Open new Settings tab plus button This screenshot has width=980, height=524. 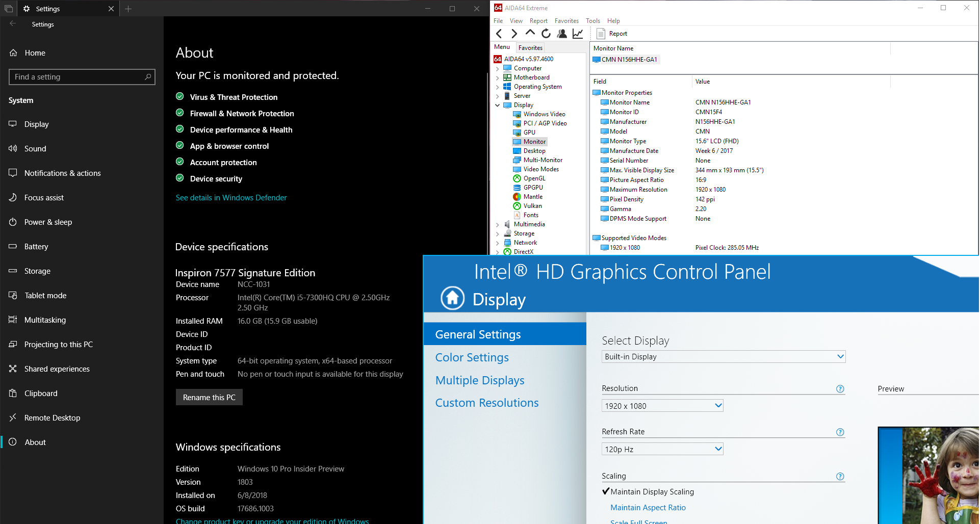[128, 9]
